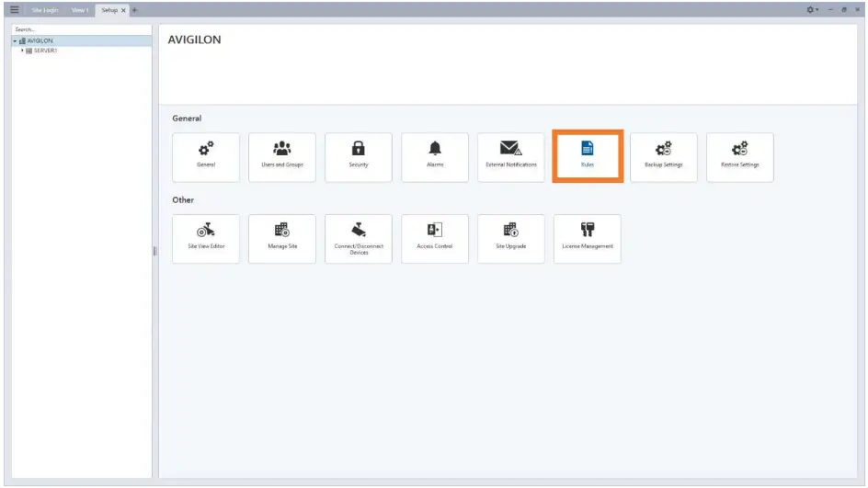
Task: Open the Manage Site tile
Action: (282, 238)
